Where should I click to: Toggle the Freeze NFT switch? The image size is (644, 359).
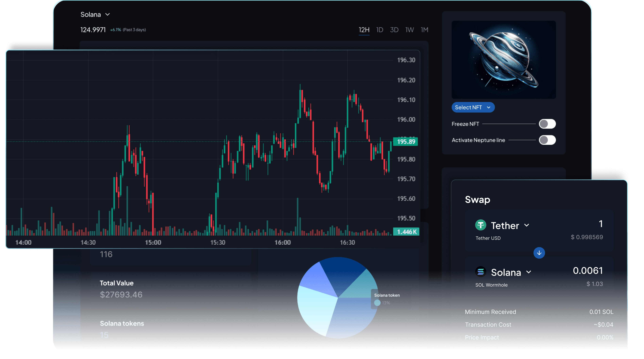pyautogui.click(x=547, y=124)
